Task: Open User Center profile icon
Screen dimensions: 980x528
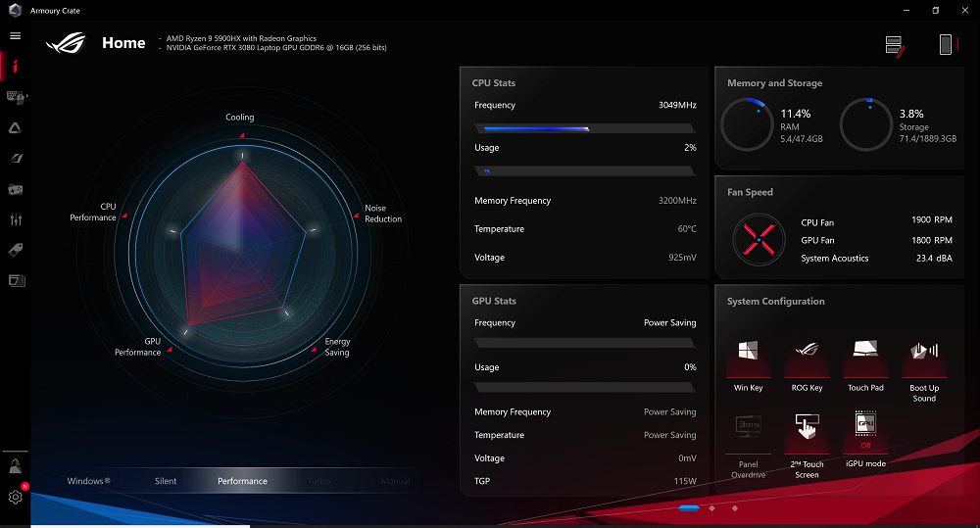Action: point(15,466)
